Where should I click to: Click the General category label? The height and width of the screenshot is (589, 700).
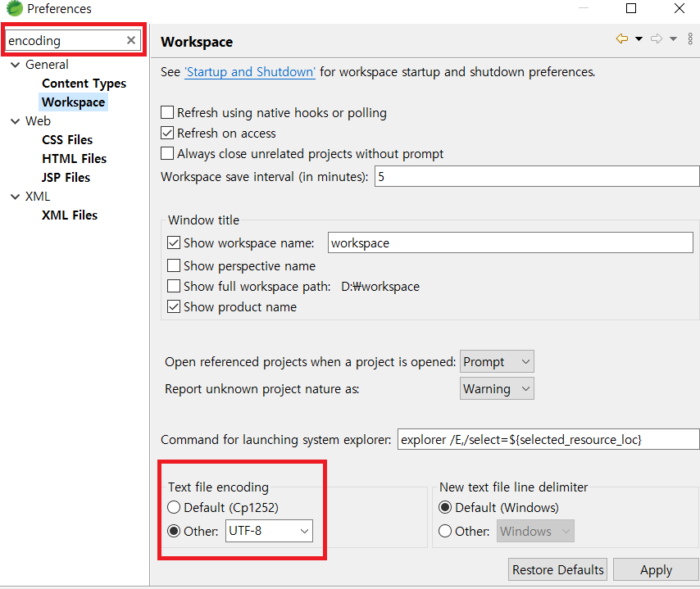[47, 65]
